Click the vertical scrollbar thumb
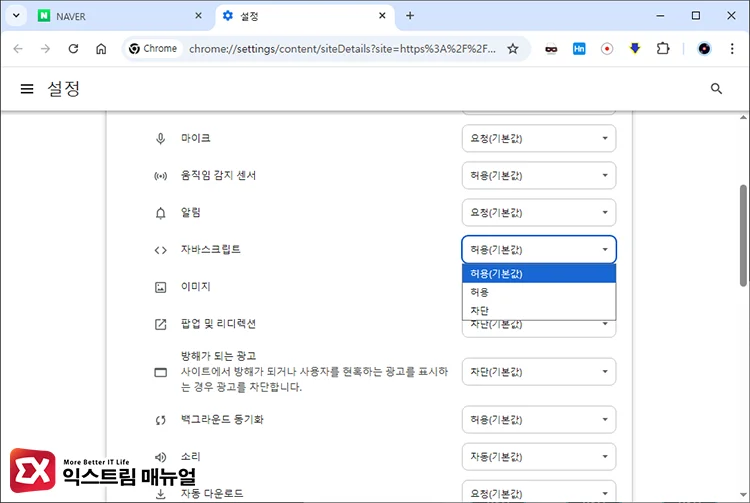This screenshot has width=750, height=503. (x=743, y=235)
